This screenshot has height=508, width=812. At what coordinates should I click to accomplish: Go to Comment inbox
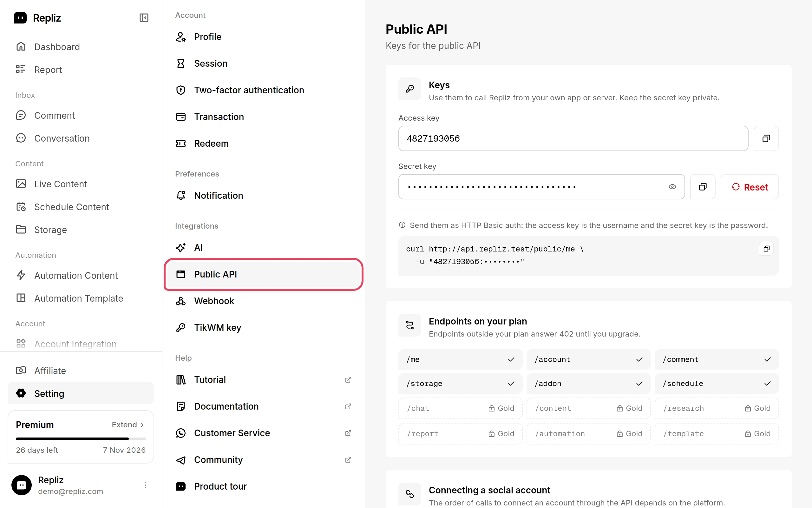point(81,115)
